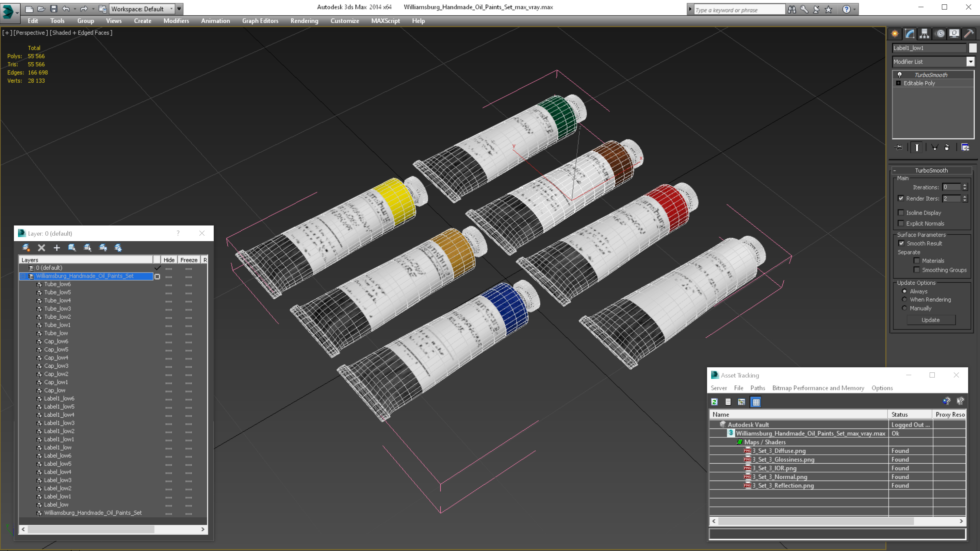Click Add Selected Objects plus icon

[x=57, y=248]
